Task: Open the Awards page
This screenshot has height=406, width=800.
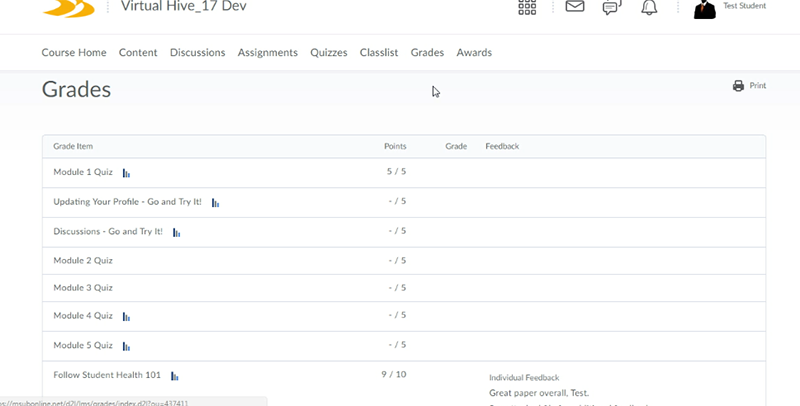Action: click(474, 52)
